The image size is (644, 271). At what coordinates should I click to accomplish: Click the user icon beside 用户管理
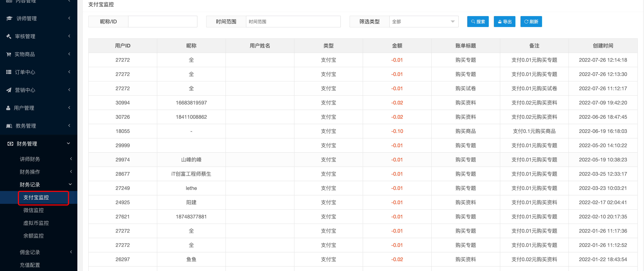pos(8,108)
